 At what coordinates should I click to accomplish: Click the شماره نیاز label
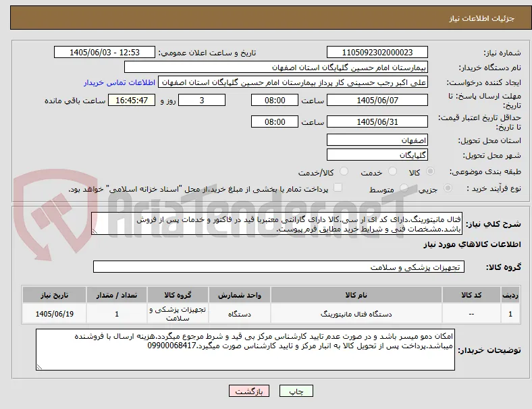click(502, 53)
